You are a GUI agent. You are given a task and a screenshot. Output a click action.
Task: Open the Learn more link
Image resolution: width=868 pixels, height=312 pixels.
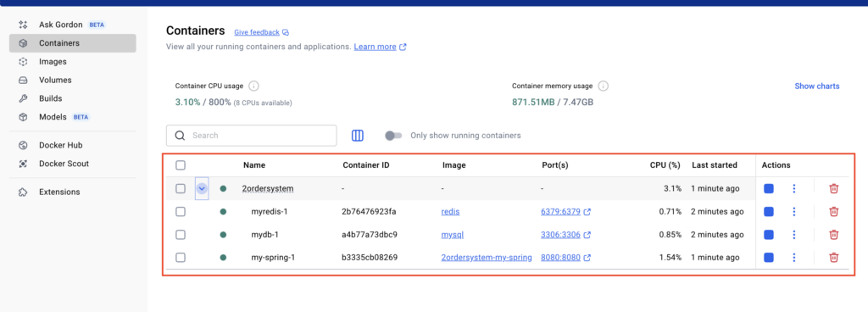380,47
